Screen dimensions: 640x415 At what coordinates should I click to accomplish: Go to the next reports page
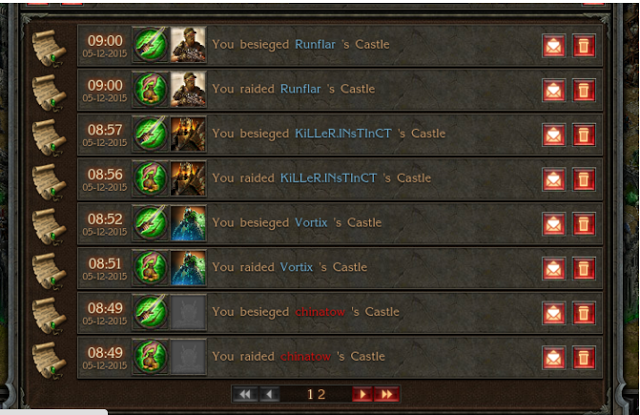tap(362, 394)
